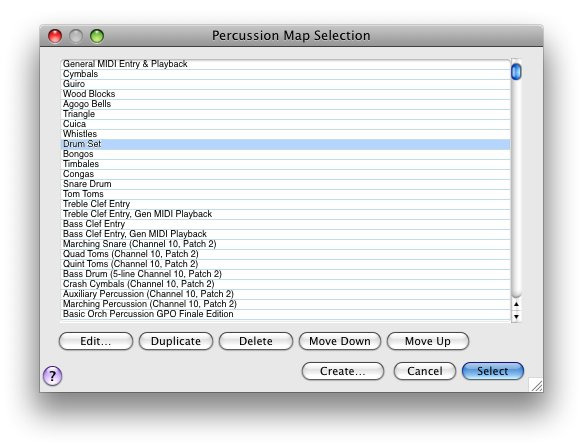Close the dialog with red button
This screenshot has height=447, width=583.
tap(55, 36)
